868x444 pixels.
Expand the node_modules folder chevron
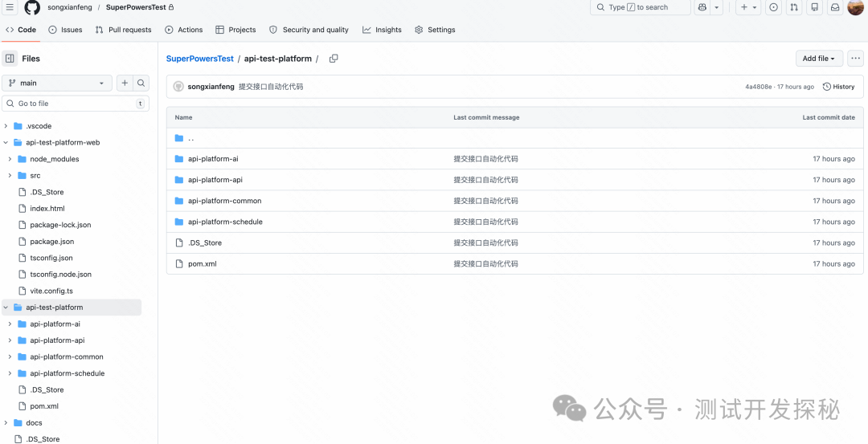[x=10, y=159]
